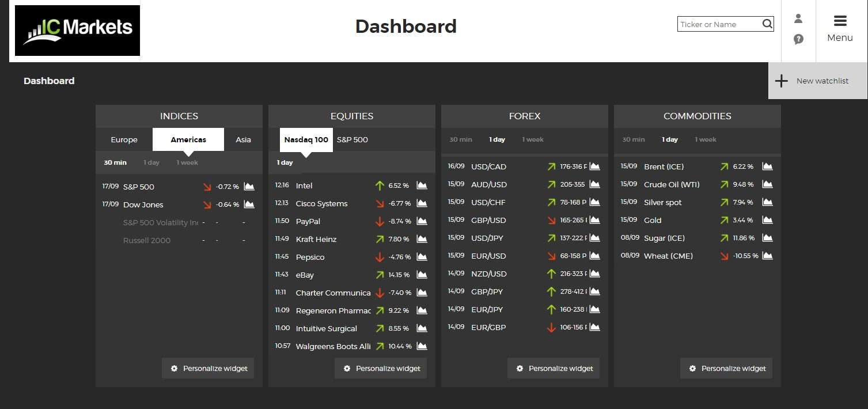The width and height of the screenshot is (868, 409).
Task: Add a New watchlist
Action: [818, 81]
